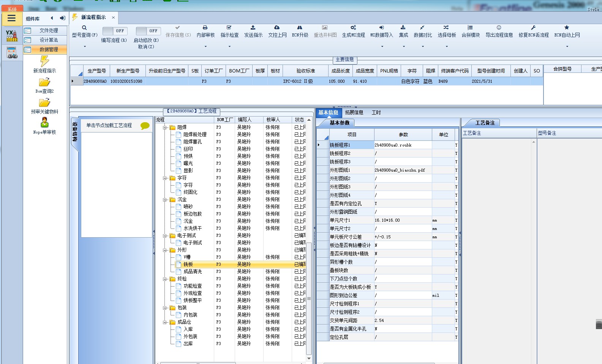The width and height of the screenshot is (602, 364).
Task: Click the 铣板程序1 parameter value cell
Action: coord(403,145)
